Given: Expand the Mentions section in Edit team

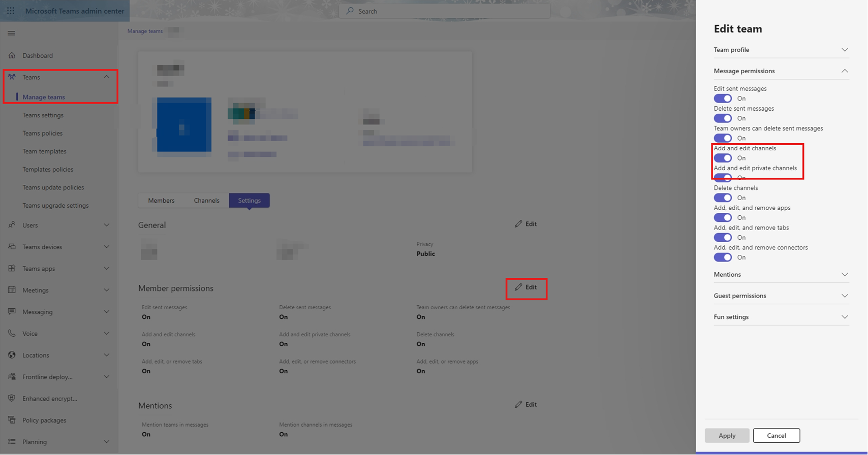Looking at the screenshot, I should pyautogui.click(x=781, y=275).
